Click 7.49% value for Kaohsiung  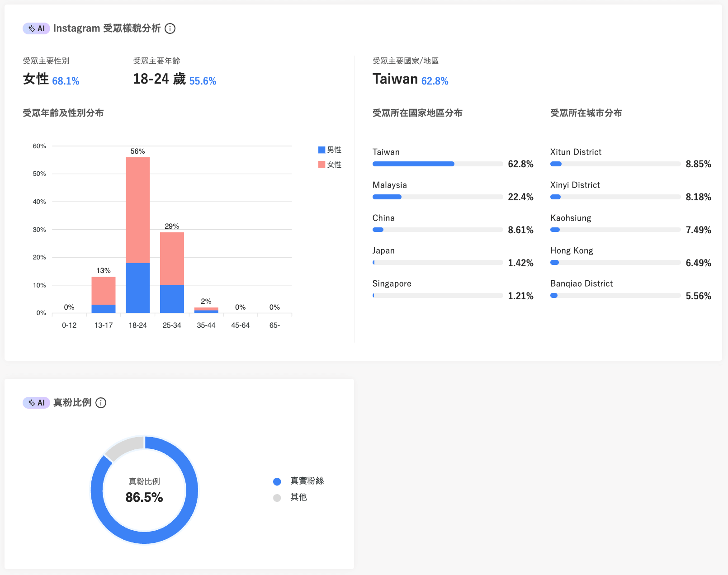[698, 230]
